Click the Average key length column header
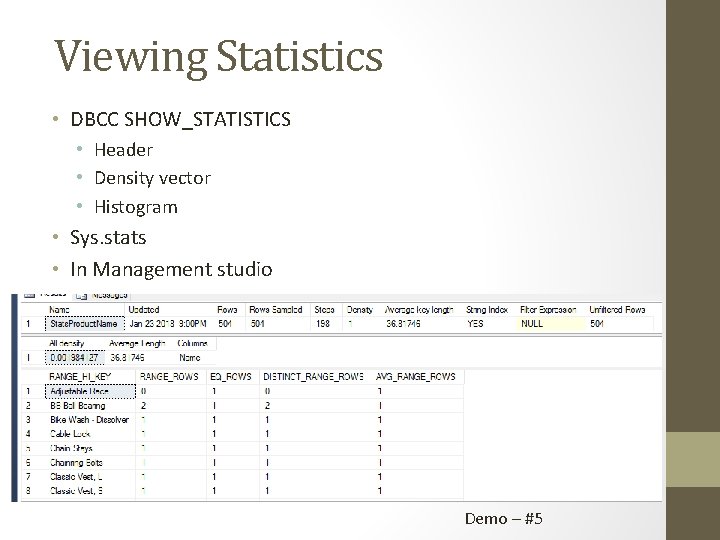The height and width of the screenshot is (540, 720). coord(419,310)
